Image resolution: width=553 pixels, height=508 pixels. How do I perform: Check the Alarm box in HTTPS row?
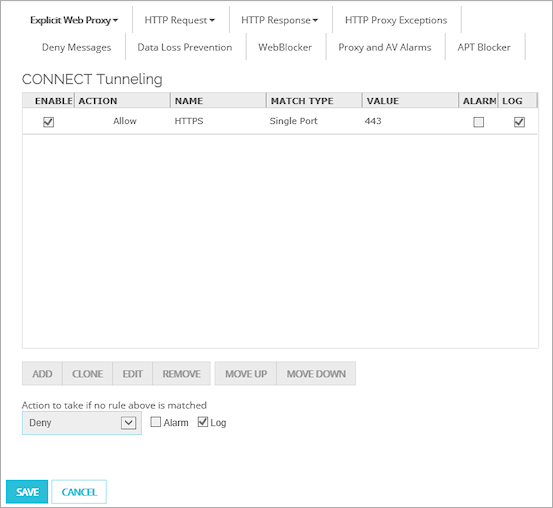pos(478,122)
